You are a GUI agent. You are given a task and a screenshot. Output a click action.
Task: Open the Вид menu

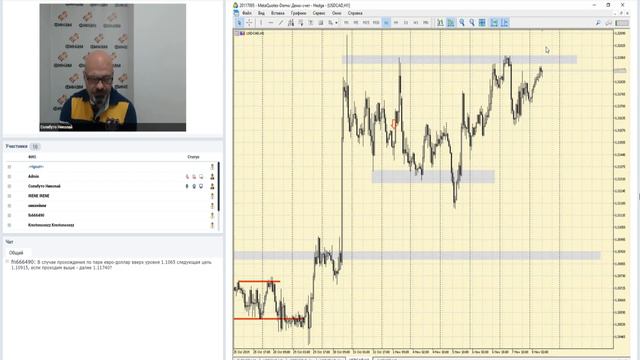[x=261, y=13]
